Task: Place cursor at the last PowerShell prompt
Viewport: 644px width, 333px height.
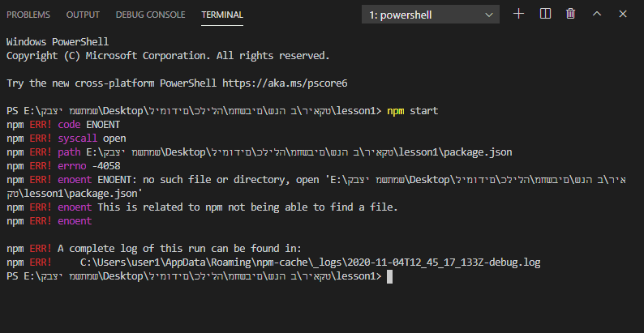Action: pos(390,277)
